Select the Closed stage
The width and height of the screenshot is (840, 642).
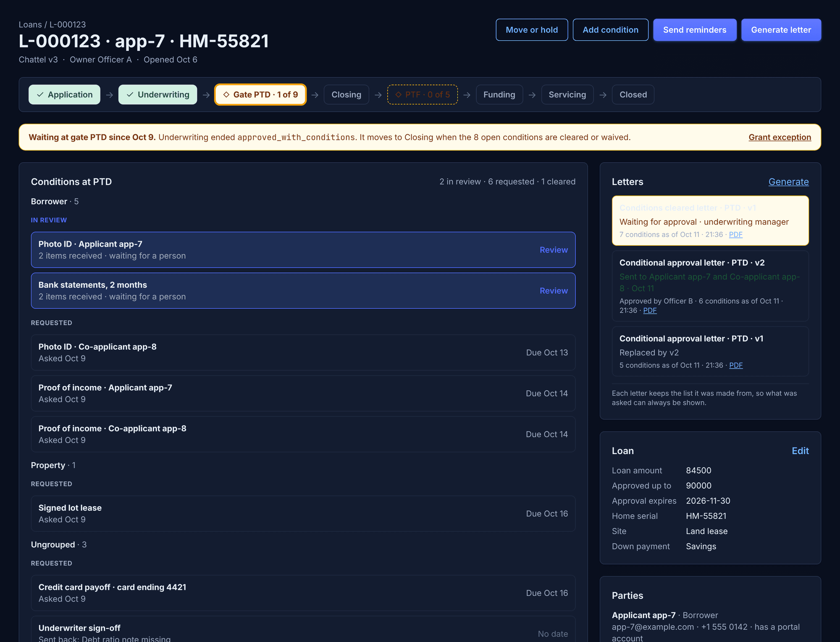pyautogui.click(x=633, y=95)
